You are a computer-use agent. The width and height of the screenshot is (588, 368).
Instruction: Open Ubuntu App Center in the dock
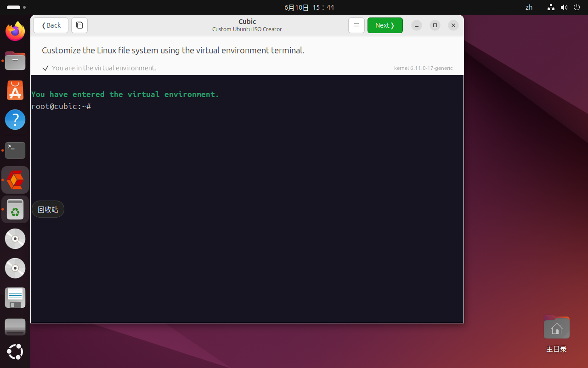(x=15, y=90)
